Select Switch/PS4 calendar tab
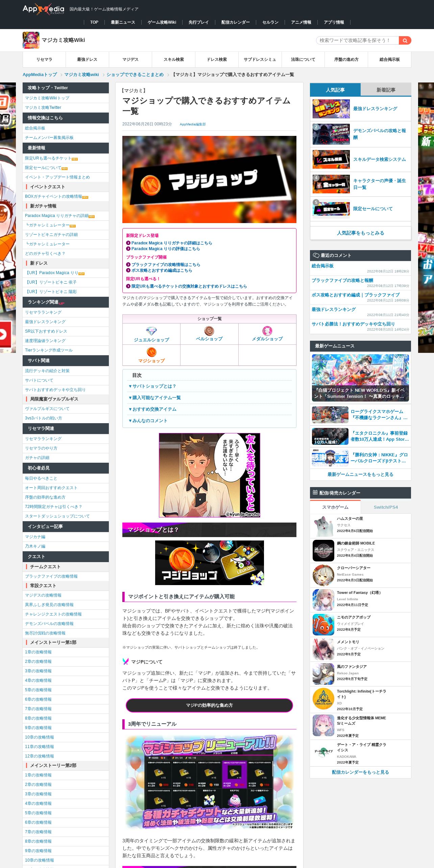 tap(386, 507)
